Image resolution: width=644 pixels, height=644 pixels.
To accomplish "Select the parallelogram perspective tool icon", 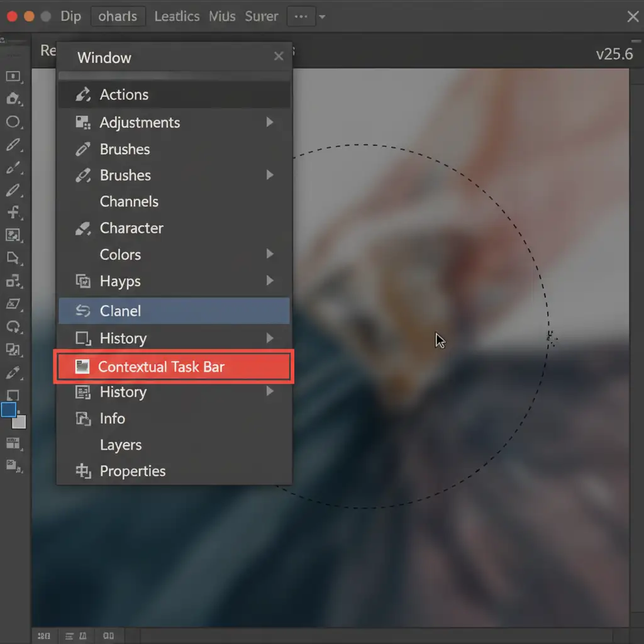I will tap(13, 304).
